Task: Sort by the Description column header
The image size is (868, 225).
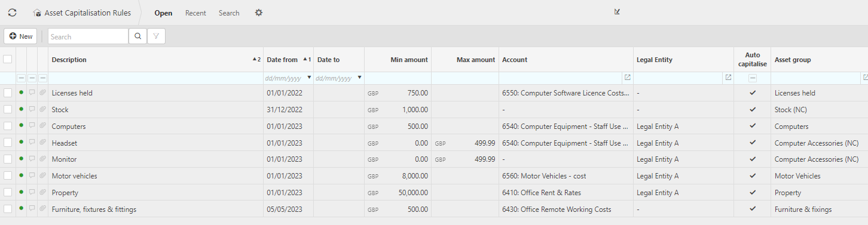Action: pyautogui.click(x=156, y=60)
